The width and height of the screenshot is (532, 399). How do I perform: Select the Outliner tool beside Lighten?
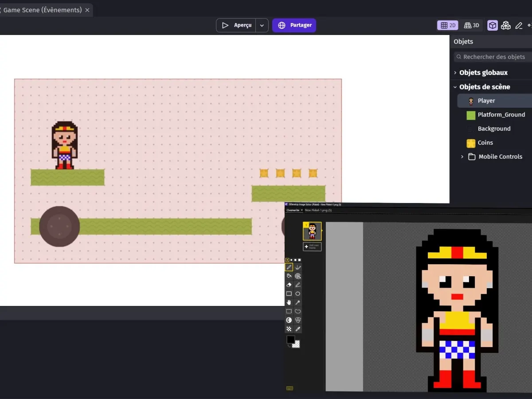(x=298, y=320)
